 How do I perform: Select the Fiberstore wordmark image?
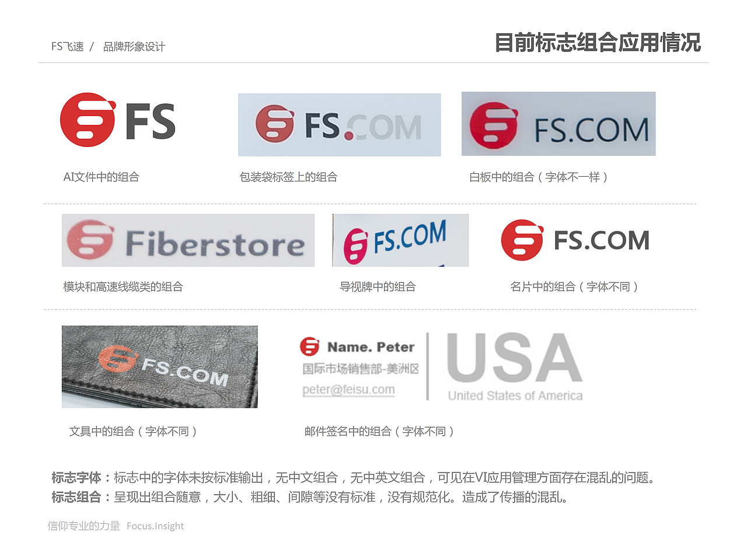pyautogui.click(x=188, y=240)
